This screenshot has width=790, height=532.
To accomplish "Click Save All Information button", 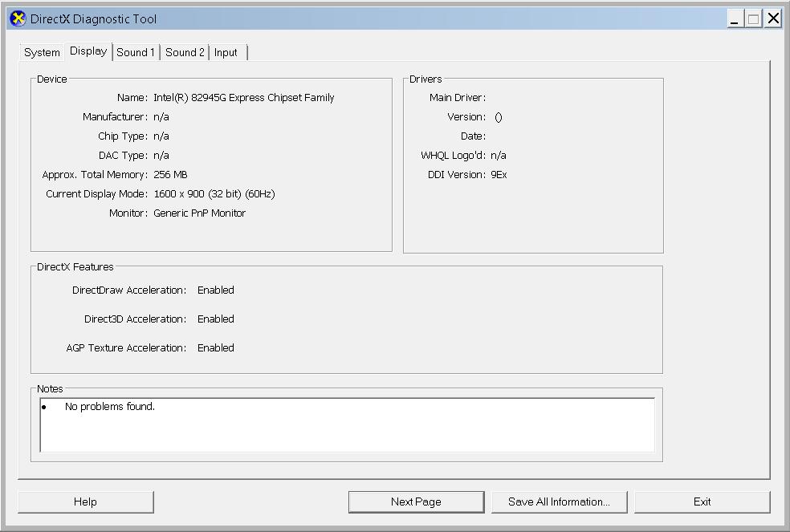I will pos(560,502).
